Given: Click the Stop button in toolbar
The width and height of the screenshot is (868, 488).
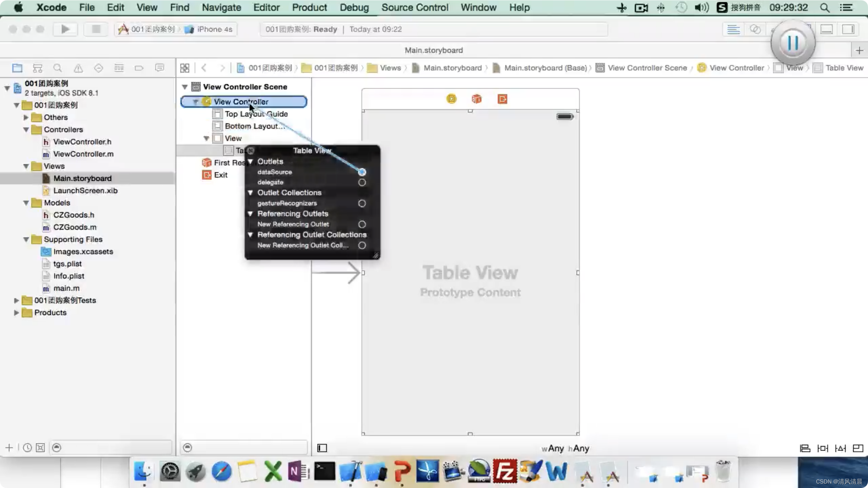Looking at the screenshot, I should click(96, 29).
